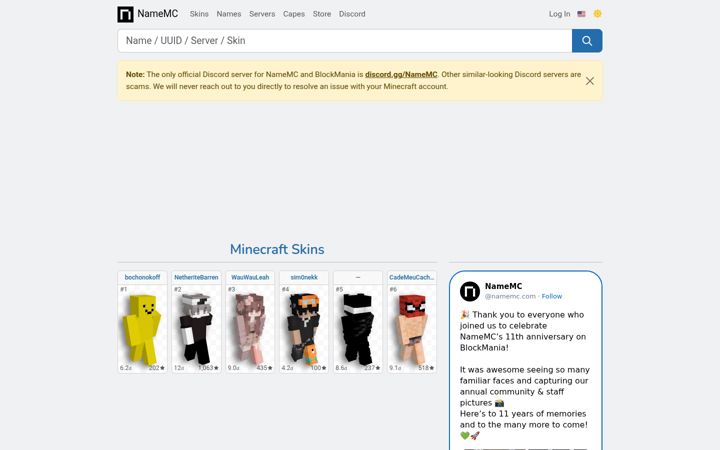The width and height of the screenshot is (720, 450).
Task: Click the Log In link
Action: [559, 14]
